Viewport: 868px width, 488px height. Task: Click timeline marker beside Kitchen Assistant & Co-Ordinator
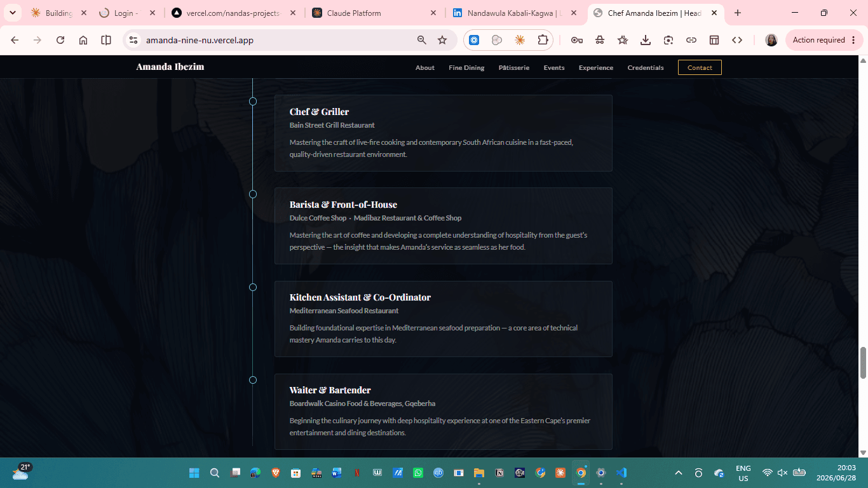tap(253, 287)
